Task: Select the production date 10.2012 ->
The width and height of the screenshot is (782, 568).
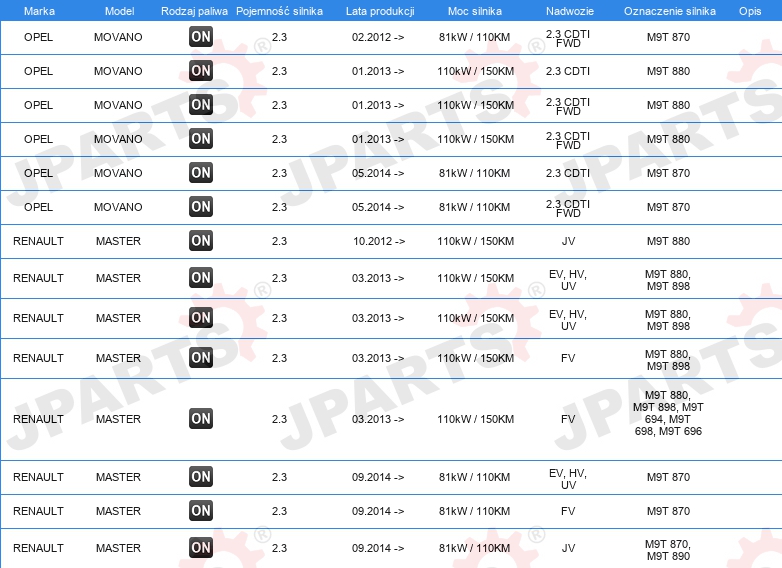Action: [x=379, y=241]
